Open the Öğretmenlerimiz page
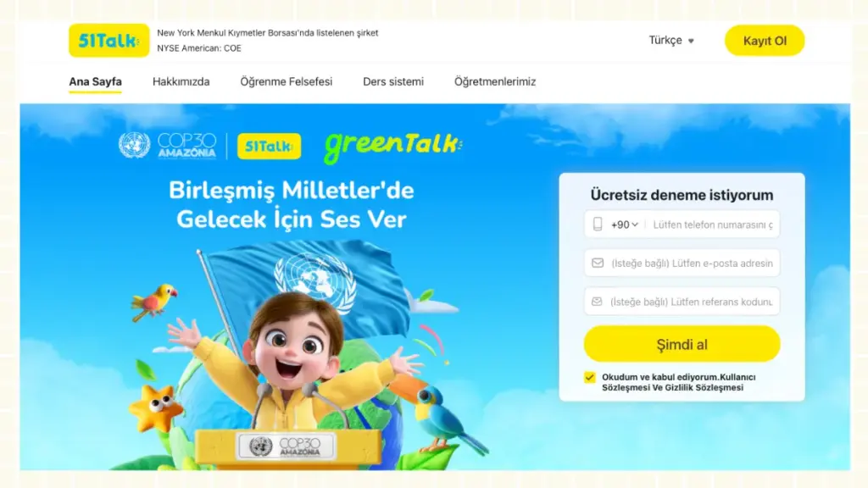The width and height of the screenshot is (868, 488). coord(495,82)
